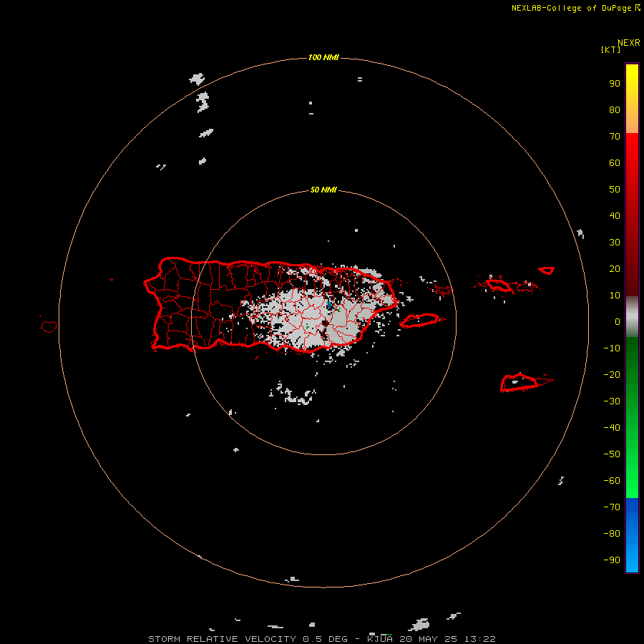Select the -70 value on the velocity scale
The height and width of the screenshot is (644, 644).
click(612, 507)
